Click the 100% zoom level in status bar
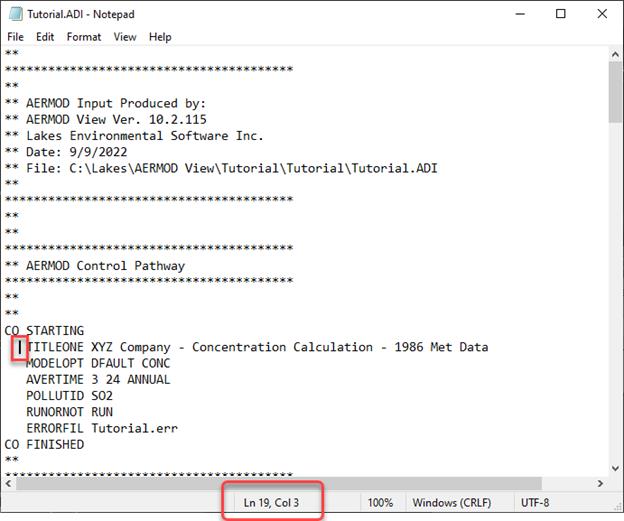 [379, 503]
